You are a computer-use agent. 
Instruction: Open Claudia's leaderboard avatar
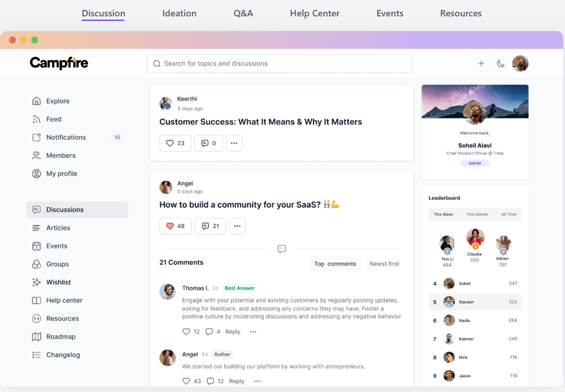[475, 237]
